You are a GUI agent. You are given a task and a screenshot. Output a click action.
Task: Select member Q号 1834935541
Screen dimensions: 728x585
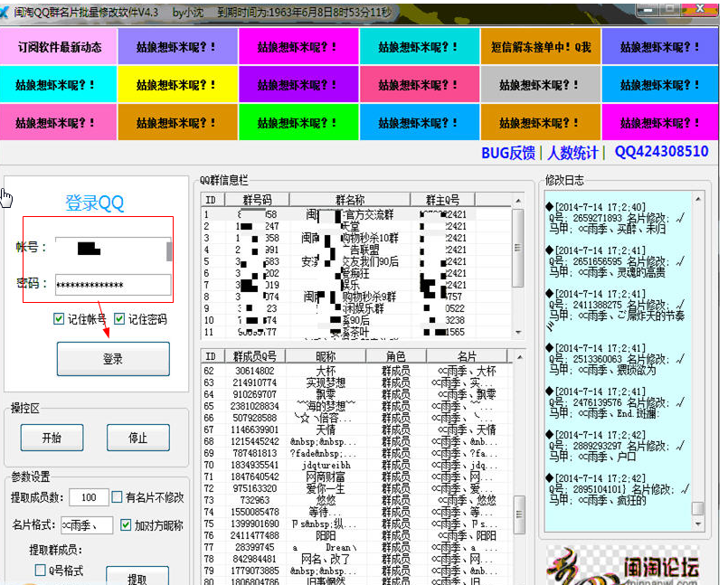[x=356, y=465]
